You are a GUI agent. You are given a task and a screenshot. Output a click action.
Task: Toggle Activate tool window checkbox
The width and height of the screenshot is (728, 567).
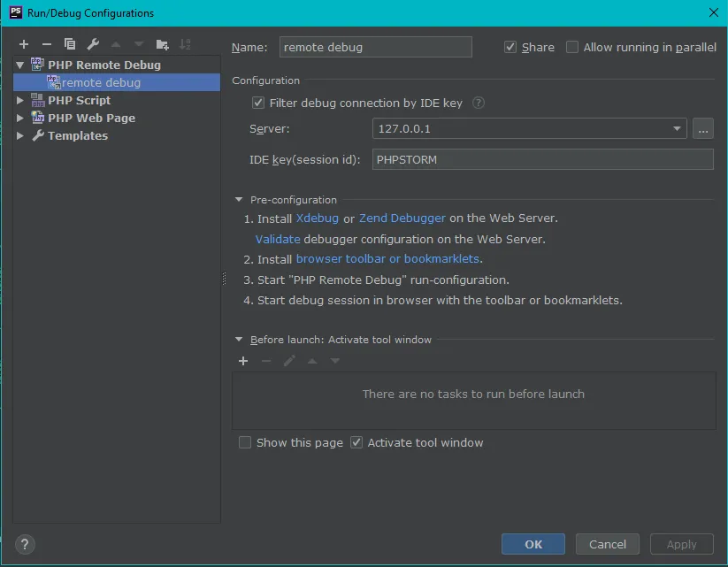[x=356, y=442]
